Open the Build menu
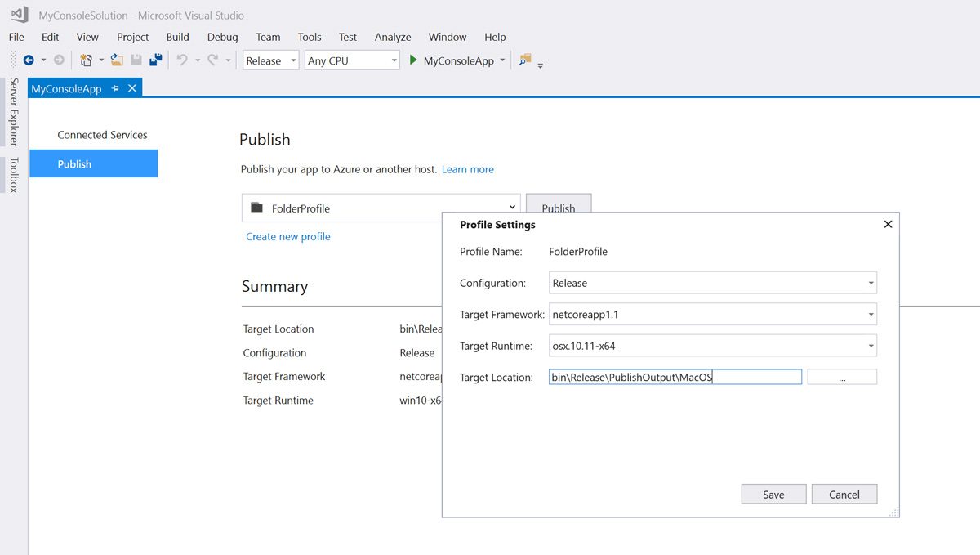Screen dimensions: 980x555 (177, 37)
